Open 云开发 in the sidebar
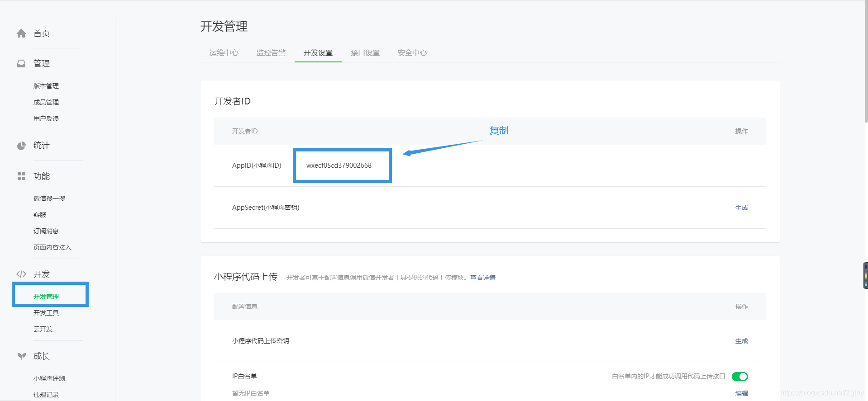 coord(43,329)
